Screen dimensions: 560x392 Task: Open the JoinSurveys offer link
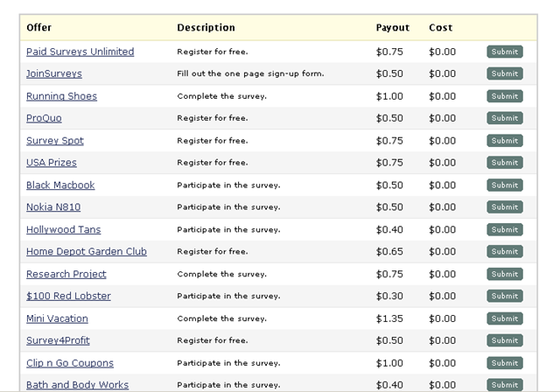click(x=54, y=73)
